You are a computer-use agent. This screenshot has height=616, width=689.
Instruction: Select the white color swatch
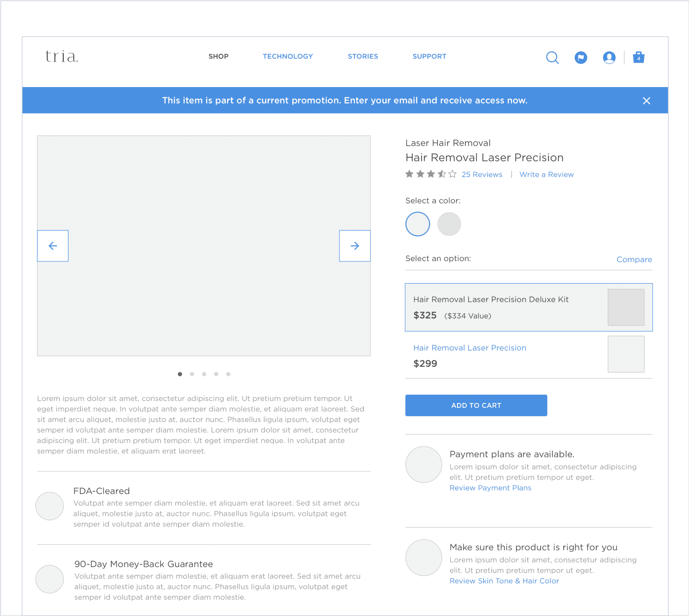click(x=418, y=224)
